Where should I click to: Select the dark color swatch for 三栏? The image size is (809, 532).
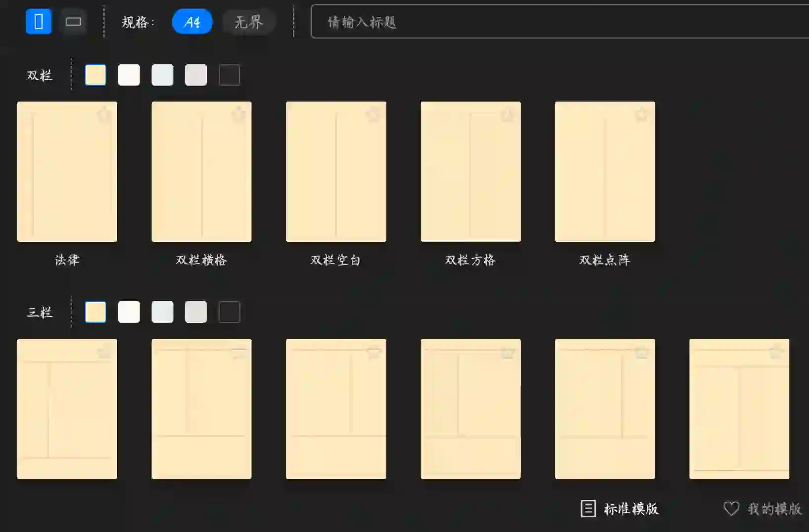(x=229, y=312)
